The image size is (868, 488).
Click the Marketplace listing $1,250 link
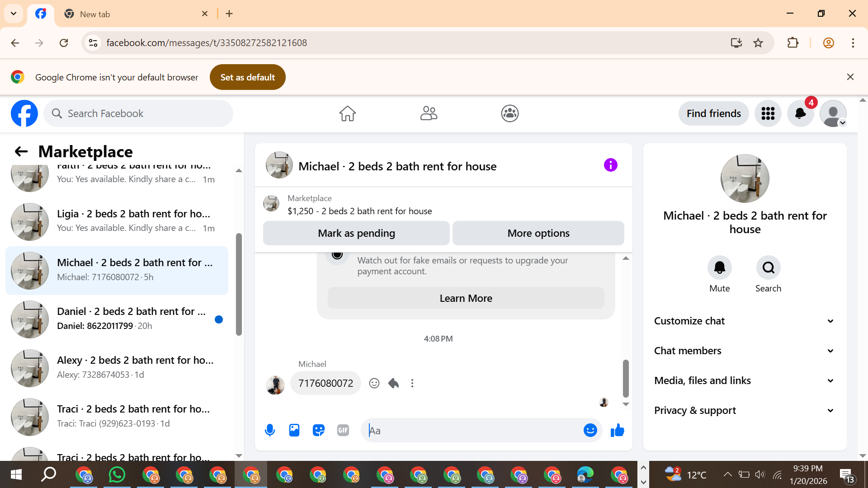click(x=359, y=211)
